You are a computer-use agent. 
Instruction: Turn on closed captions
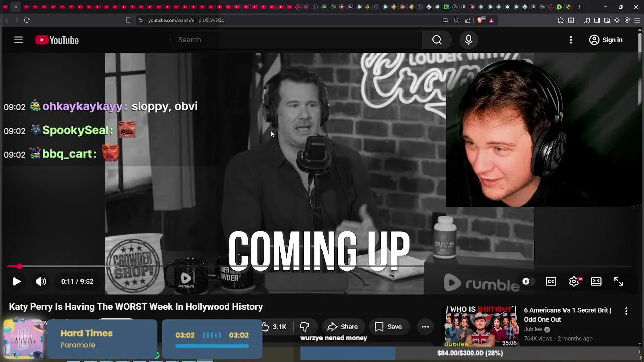[x=551, y=281]
